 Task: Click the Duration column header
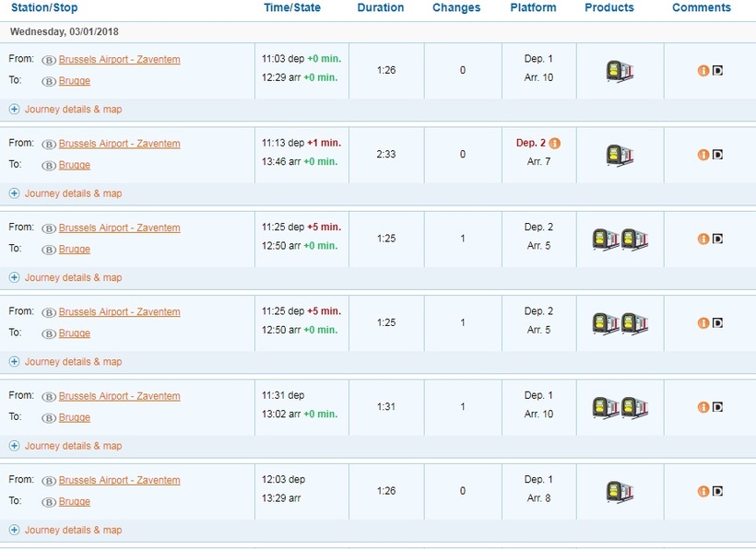(381, 7)
